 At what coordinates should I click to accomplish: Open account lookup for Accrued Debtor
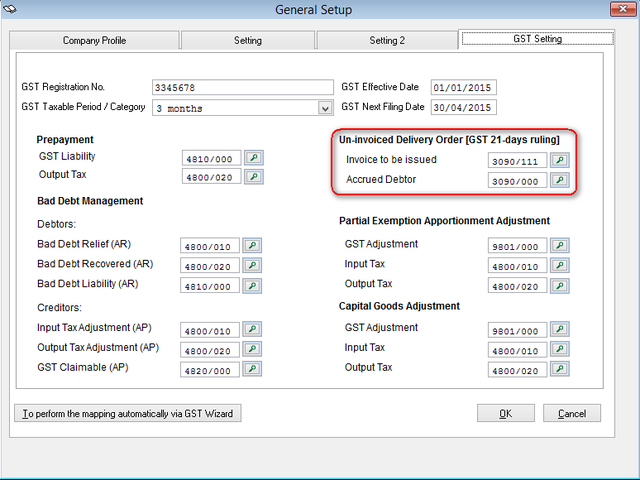(x=560, y=181)
